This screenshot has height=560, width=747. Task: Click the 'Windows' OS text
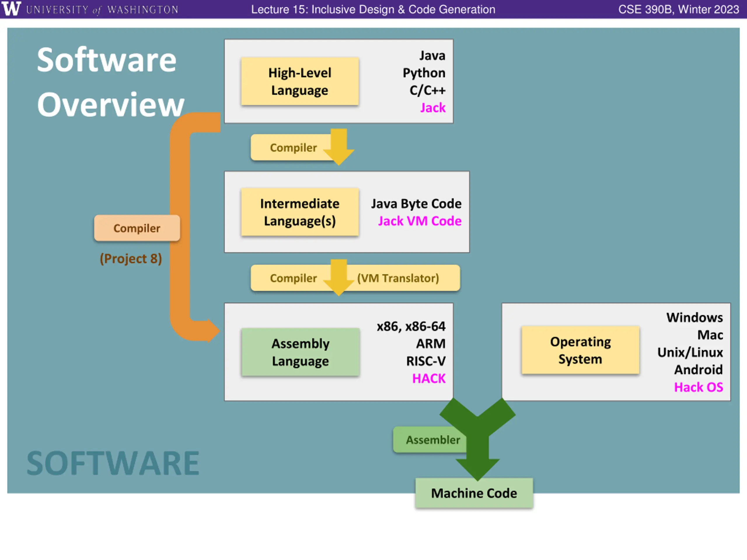(694, 318)
